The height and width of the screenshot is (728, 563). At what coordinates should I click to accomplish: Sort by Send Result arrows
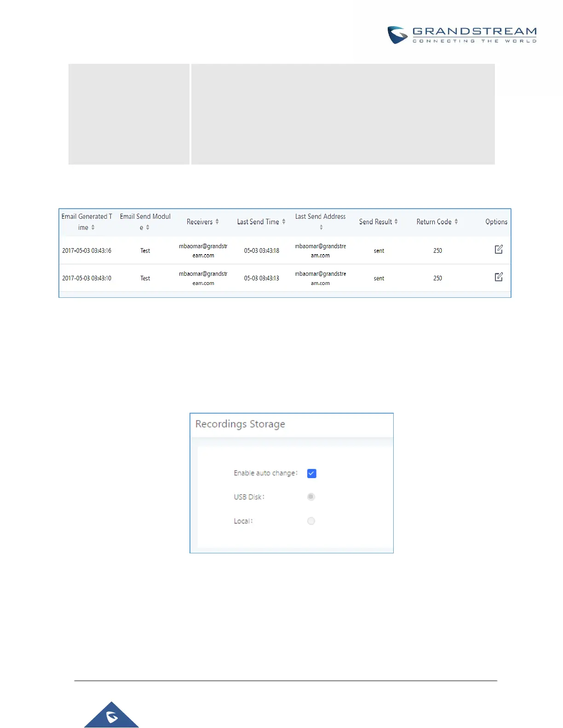tap(396, 222)
